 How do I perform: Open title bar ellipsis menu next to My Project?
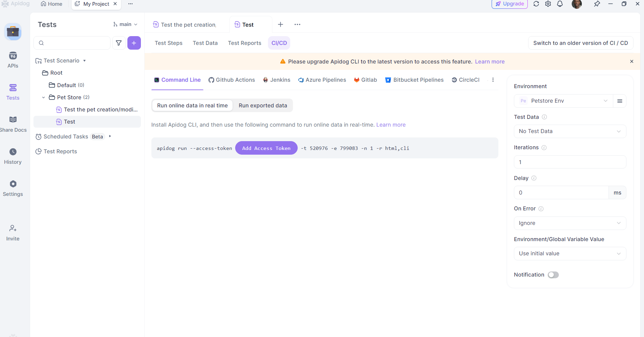[130, 4]
